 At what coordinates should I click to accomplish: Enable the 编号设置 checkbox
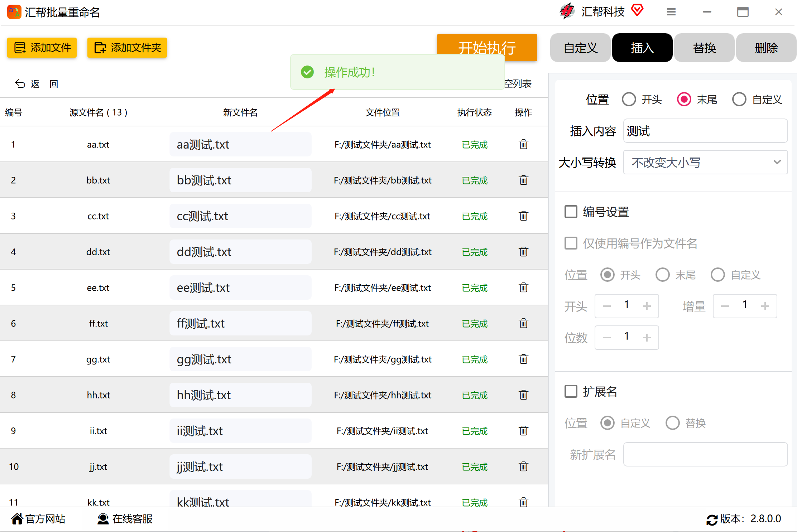click(x=571, y=212)
